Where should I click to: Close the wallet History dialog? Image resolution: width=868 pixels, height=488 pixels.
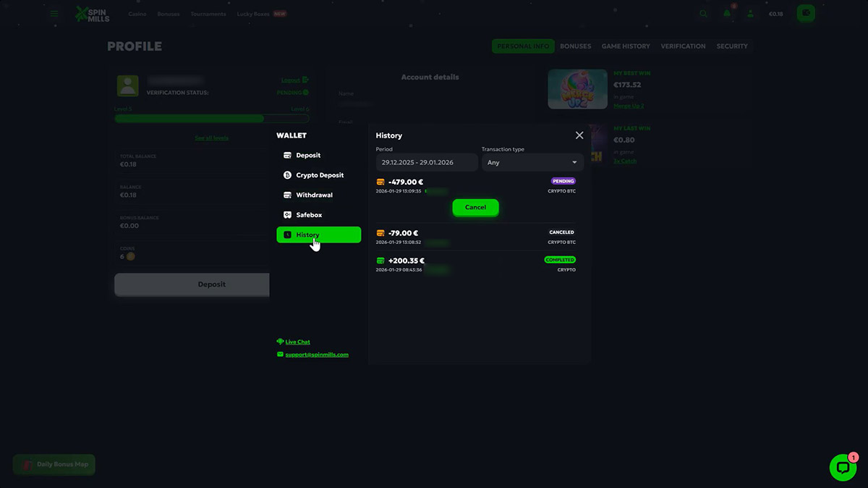tap(579, 135)
